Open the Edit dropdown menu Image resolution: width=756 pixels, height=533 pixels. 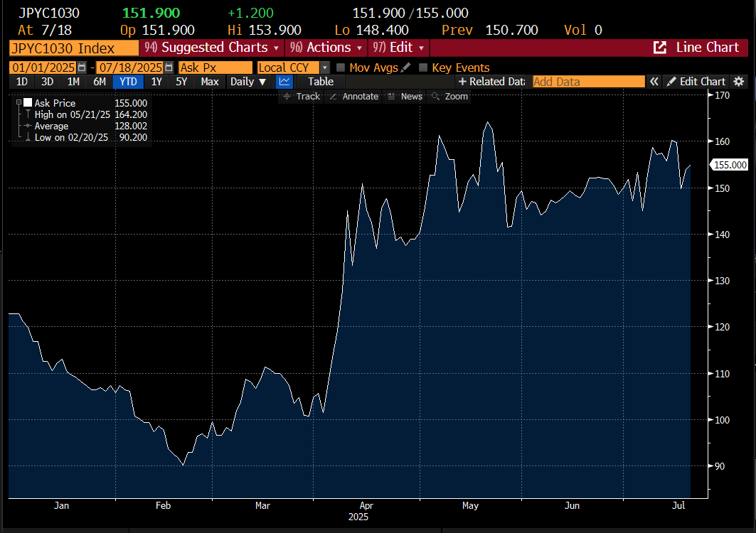tap(399, 48)
